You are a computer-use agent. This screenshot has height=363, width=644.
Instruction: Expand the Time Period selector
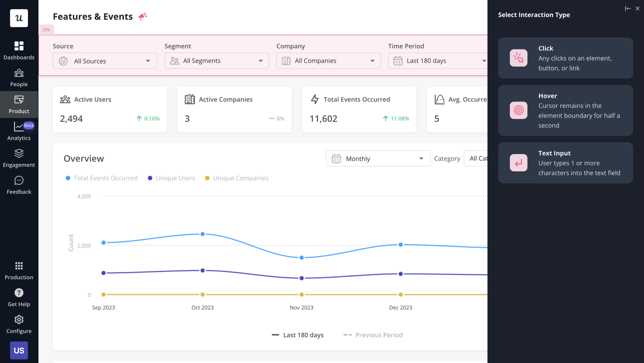(437, 60)
